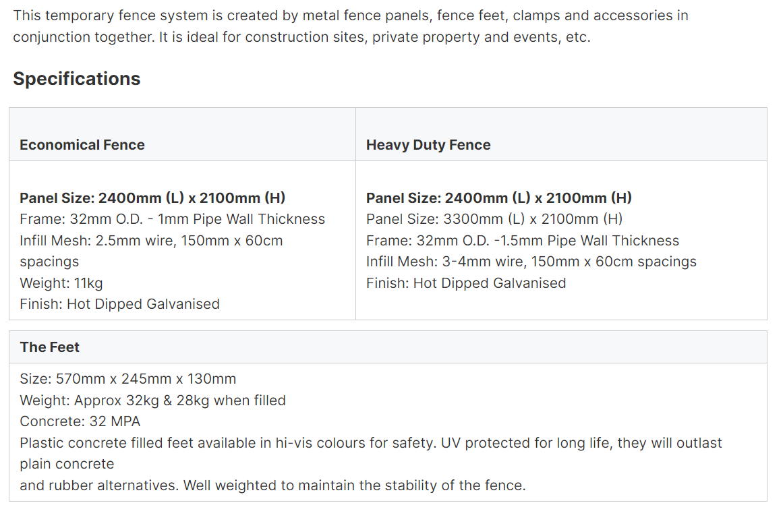Select the Economical Fence column header
This screenshot has width=783, height=532.
click(x=82, y=145)
